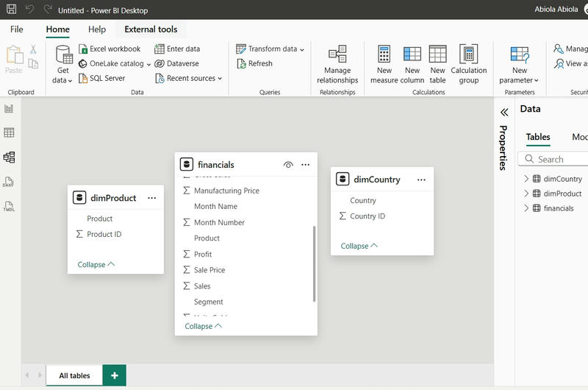Click the Undo arrow icon
The image size is (588, 390).
[29, 9]
